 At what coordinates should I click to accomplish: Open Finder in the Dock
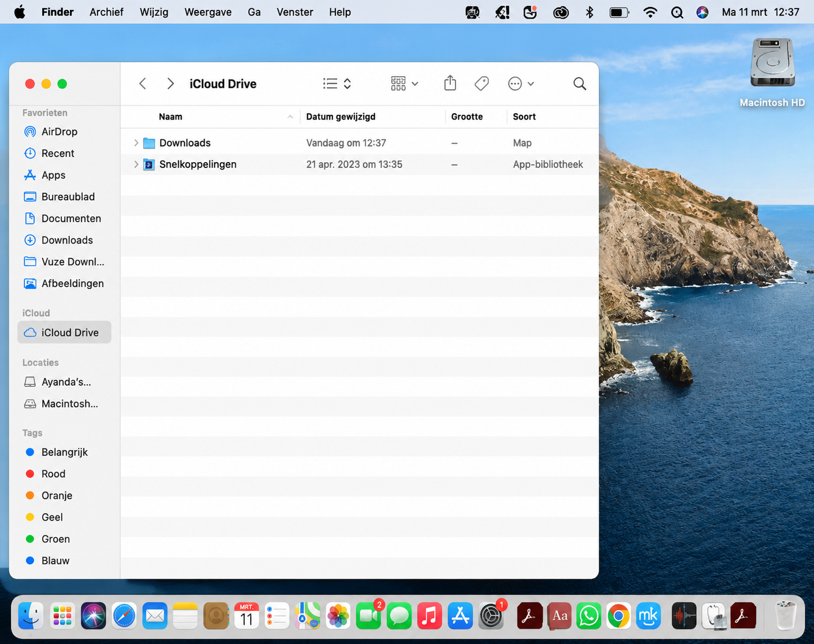(31, 616)
